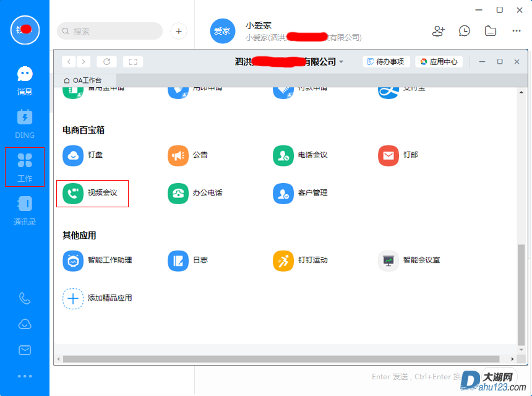The width and height of the screenshot is (532, 396).
Task: Close the OA workbench inner window
Action: 517,62
